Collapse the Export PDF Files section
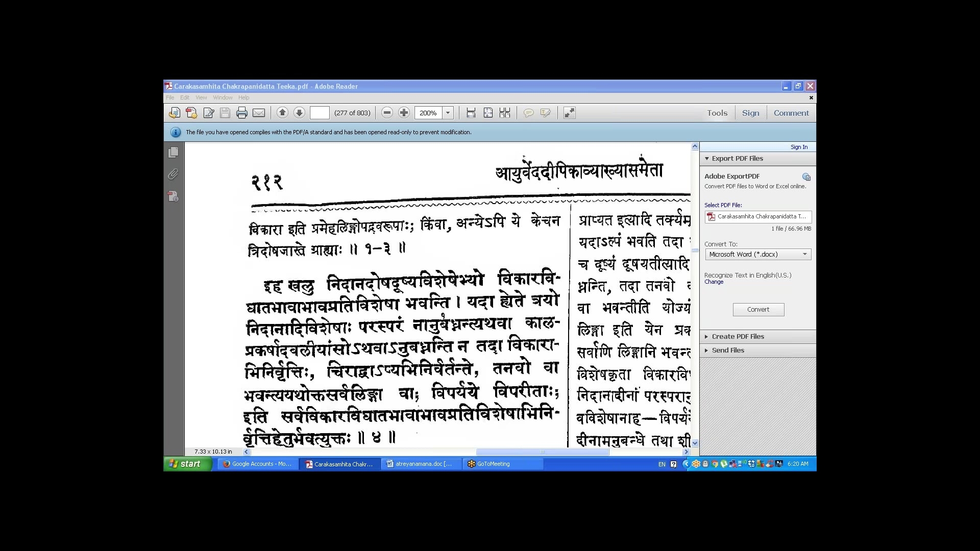Image resolution: width=980 pixels, height=551 pixels. (737, 158)
